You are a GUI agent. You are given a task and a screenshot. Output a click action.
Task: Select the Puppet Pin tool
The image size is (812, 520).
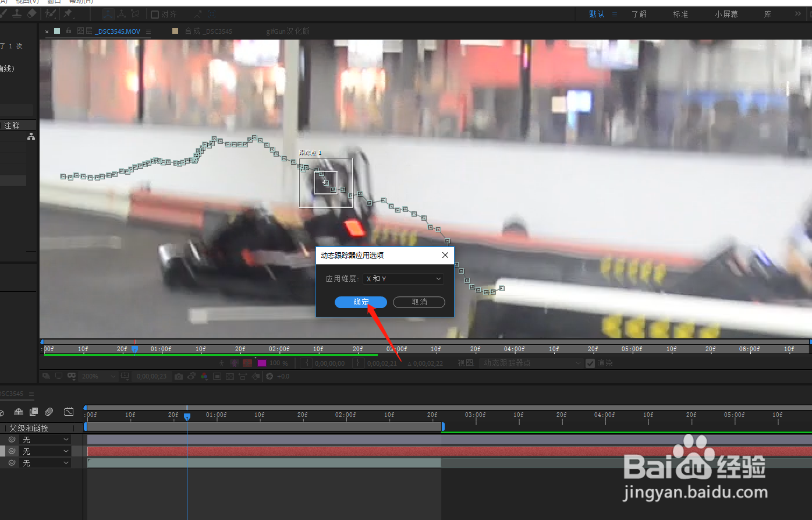[68, 13]
